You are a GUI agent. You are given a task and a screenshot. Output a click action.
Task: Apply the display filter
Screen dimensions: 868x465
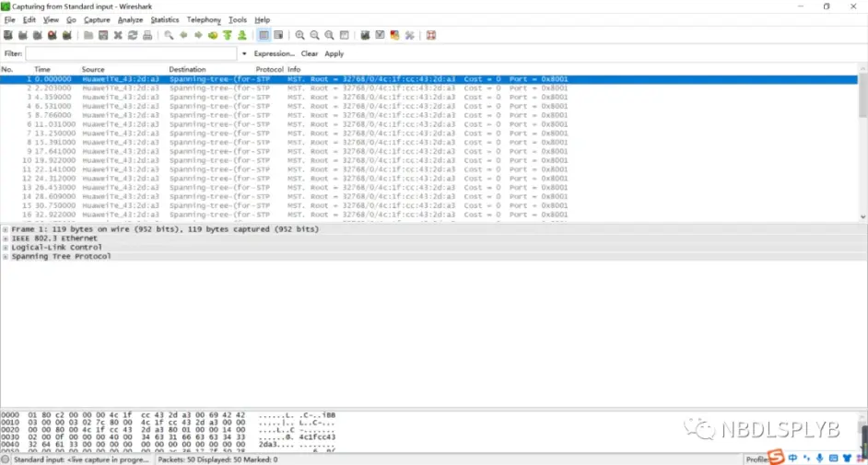[x=334, y=53]
